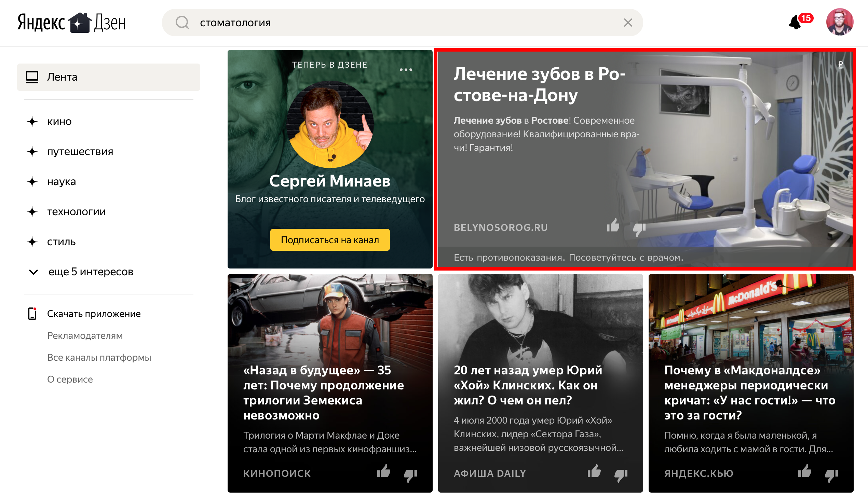The image size is (868, 496).
Task: Open Рекламодателям link
Action: (85, 335)
